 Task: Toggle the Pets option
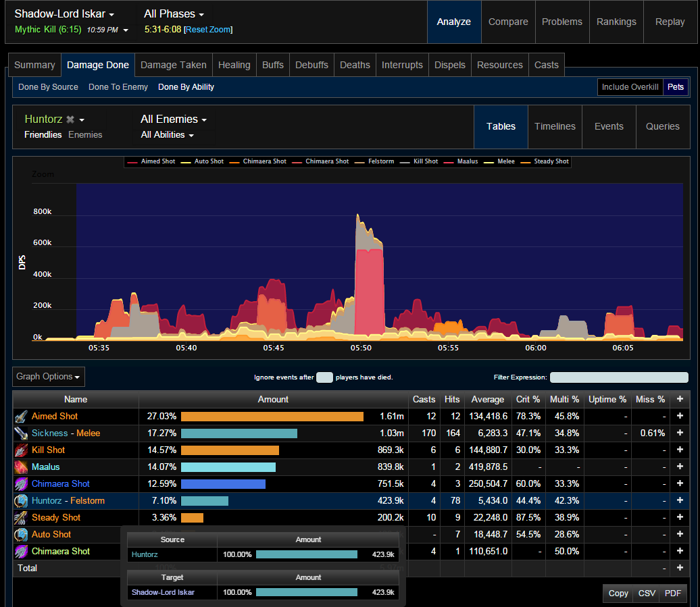[x=676, y=87]
